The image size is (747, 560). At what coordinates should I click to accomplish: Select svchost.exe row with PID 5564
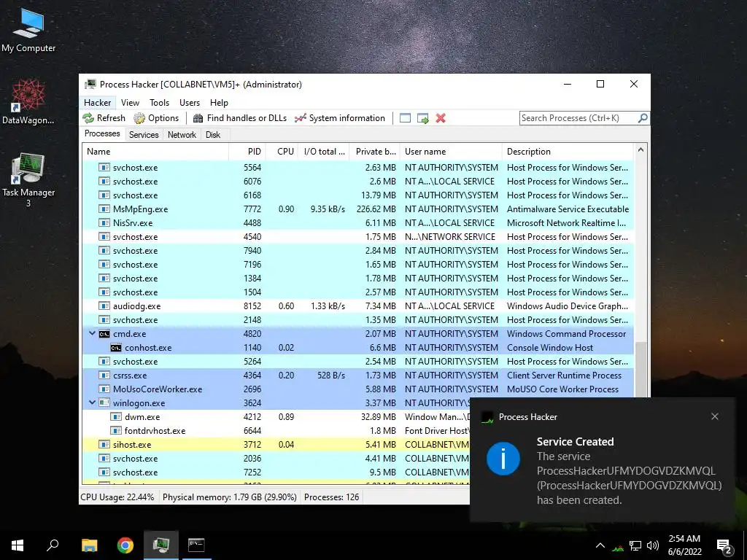click(x=358, y=168)
